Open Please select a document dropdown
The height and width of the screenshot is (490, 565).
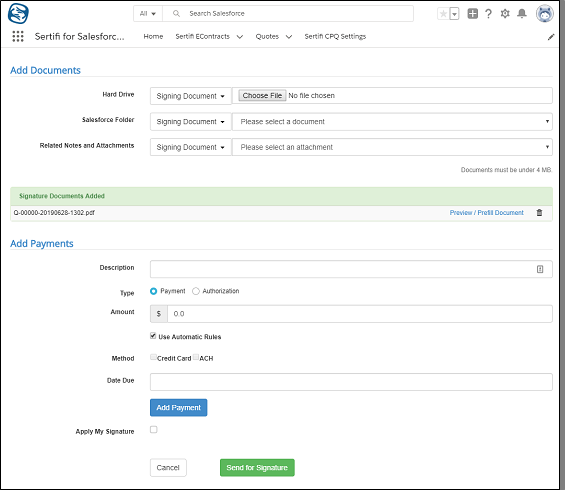[392, 122]
